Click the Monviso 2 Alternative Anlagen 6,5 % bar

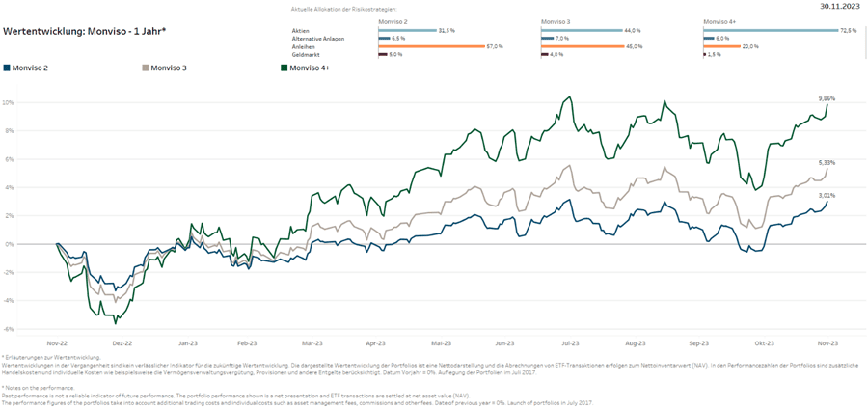(384, 39)
